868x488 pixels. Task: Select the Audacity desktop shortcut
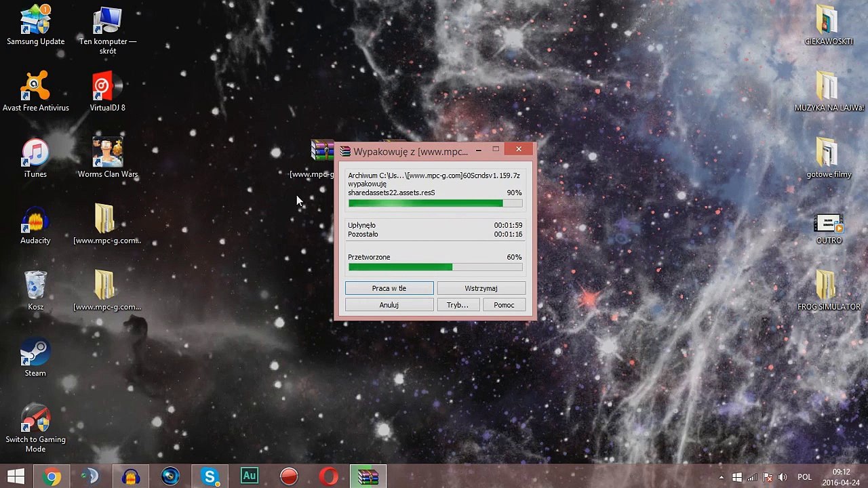point(35,225)
